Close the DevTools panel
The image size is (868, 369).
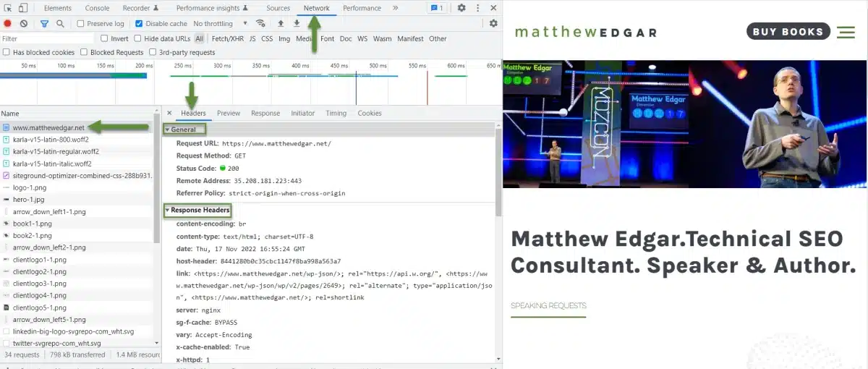(493, 8)
